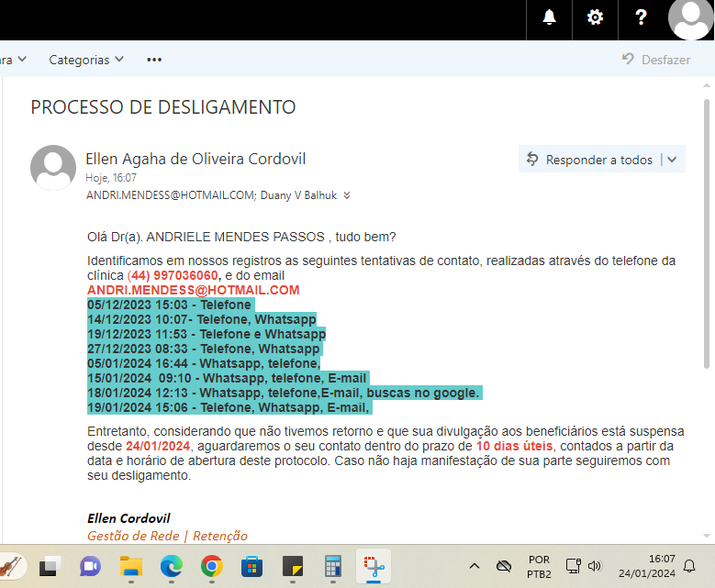Open the Calculator app in the taskbar
Screen dimensions: 715x588
coord(333,566)
